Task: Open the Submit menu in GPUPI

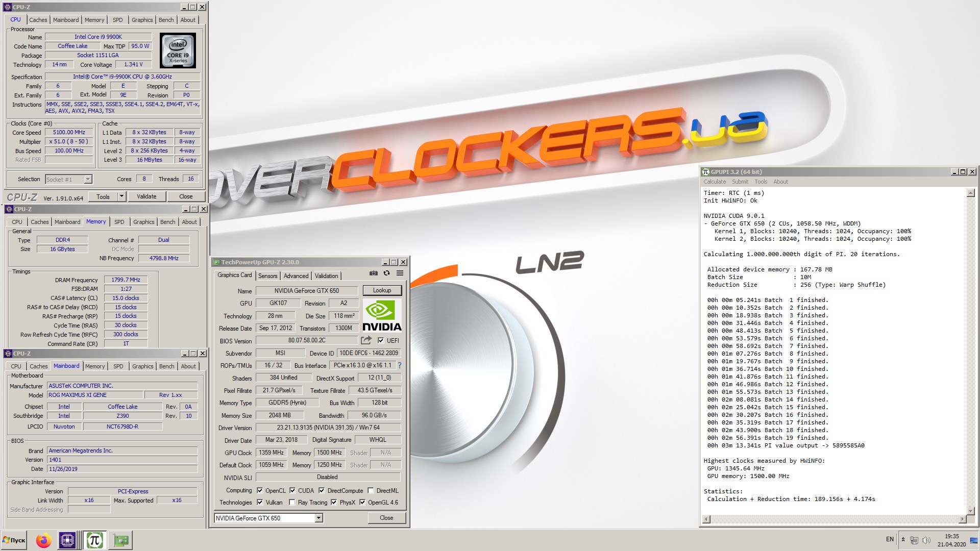Action: point(740,182)
